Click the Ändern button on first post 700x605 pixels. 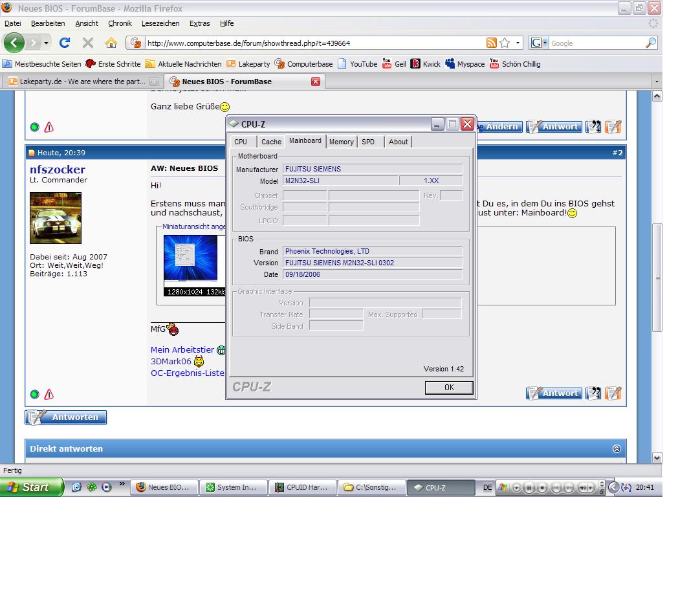click(499, 127)
